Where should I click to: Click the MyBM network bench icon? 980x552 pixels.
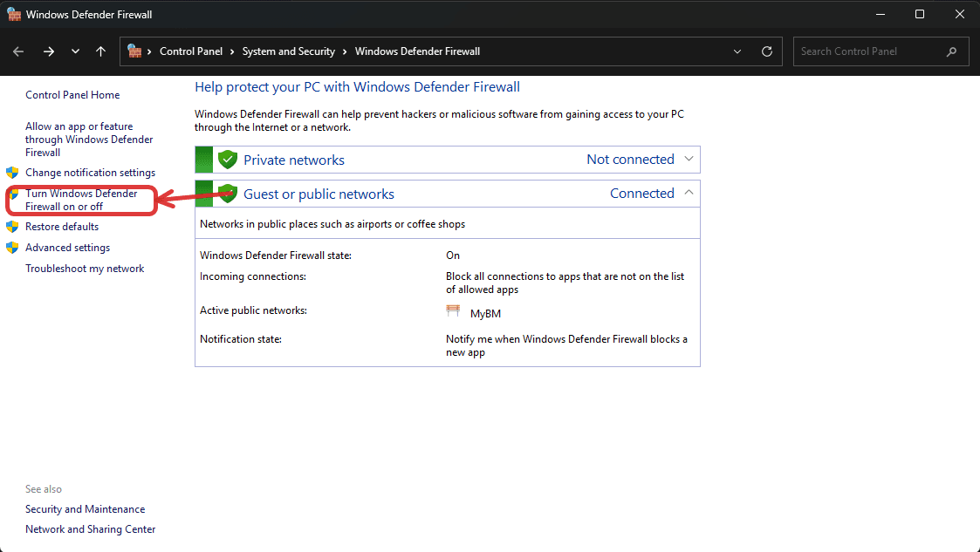[453, 311]
